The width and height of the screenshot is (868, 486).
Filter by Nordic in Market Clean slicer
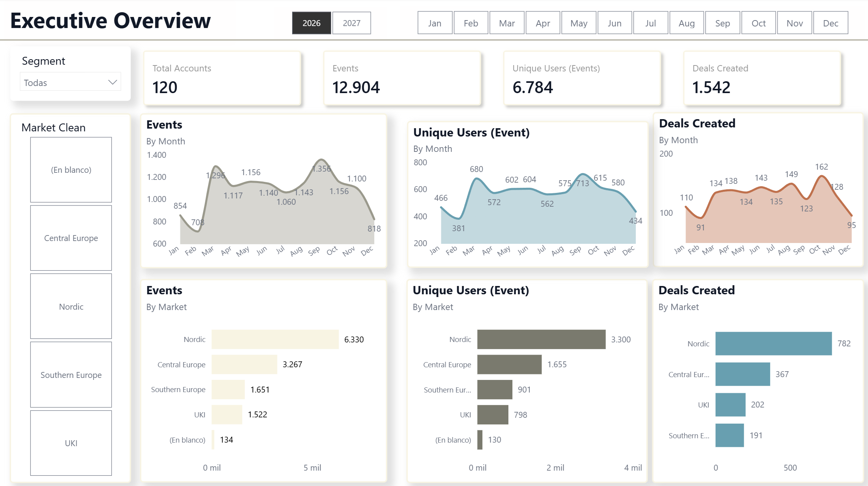point(71,306)
